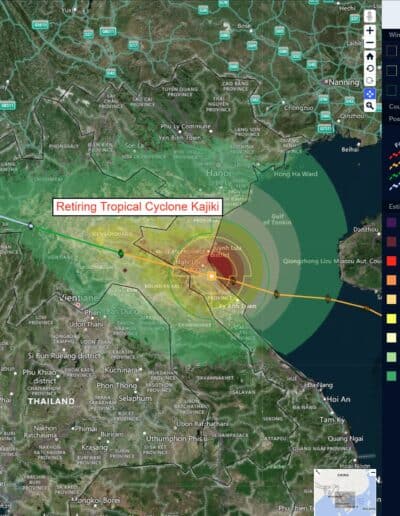
Task: Click the bright red legend swatch
Action: [x=391, y=261]
